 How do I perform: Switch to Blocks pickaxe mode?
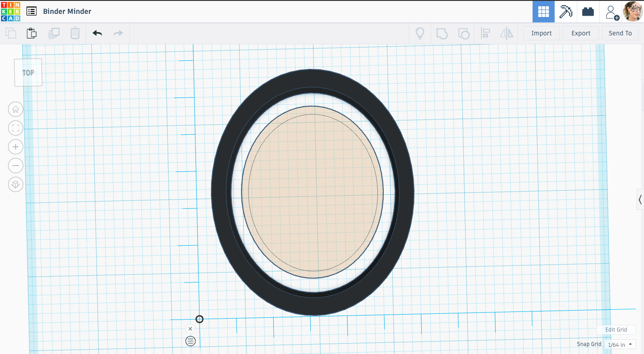pyautogui.click(x=566, y=12)
